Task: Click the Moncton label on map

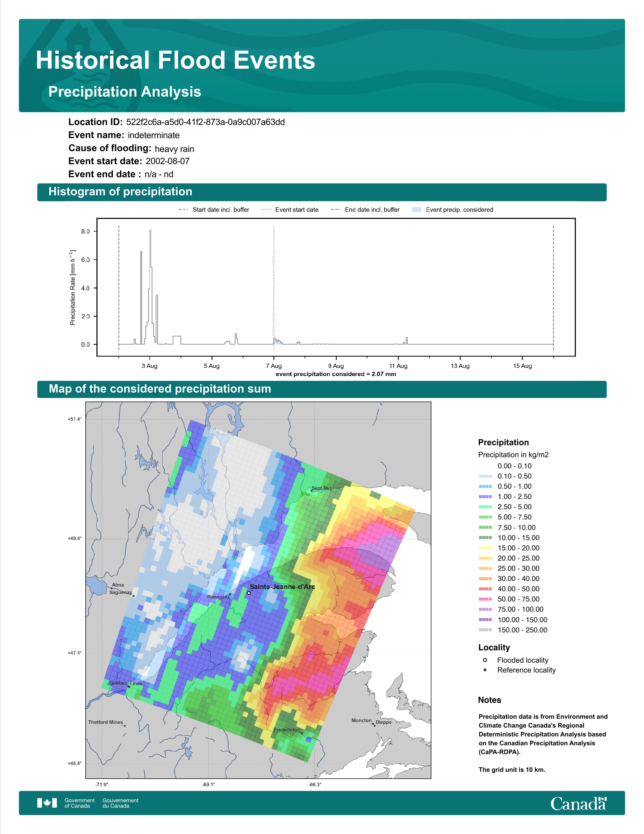Action: 361,720
